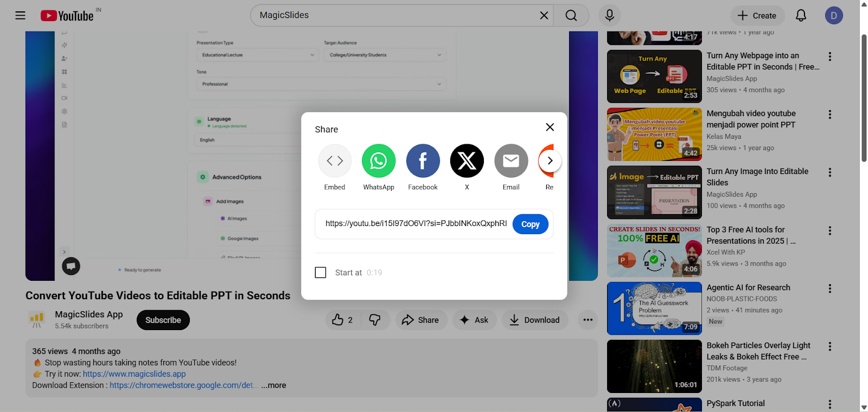Screen dimensions: 868x412
Task: Click the Share button below video
Action: [420, 320]
